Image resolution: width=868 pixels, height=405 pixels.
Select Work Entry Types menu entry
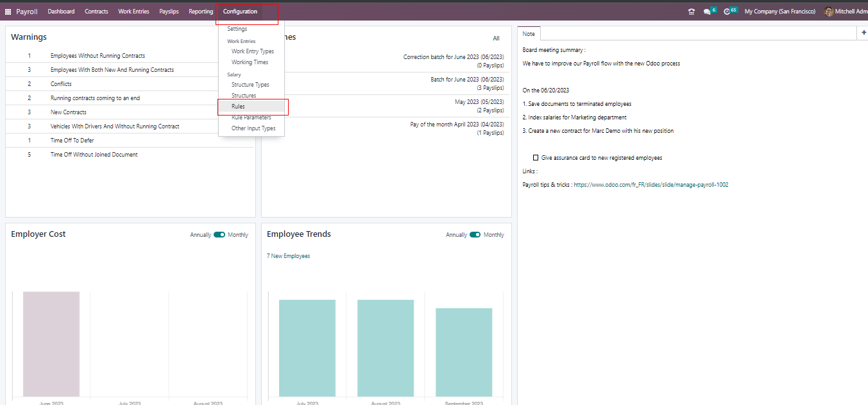coord(253,51)
